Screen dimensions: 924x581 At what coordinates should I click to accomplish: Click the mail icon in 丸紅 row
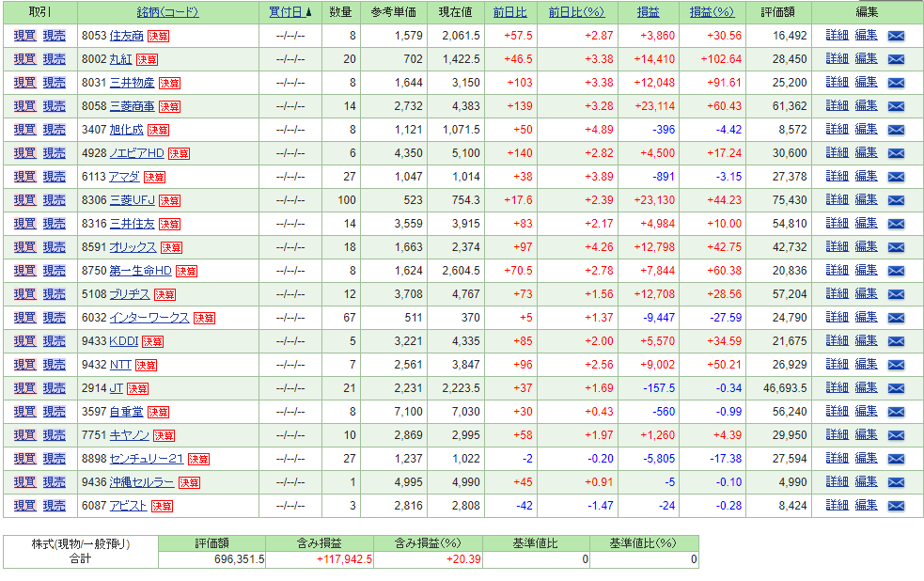896,59
